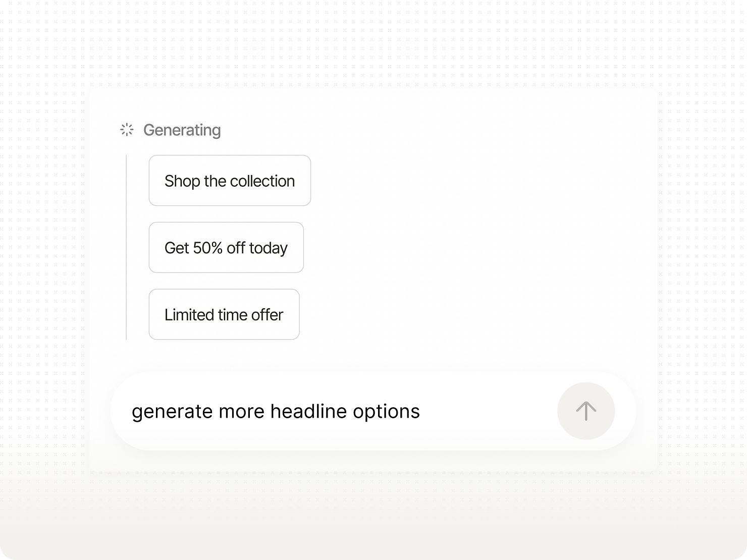Image resolution: width=747 pixels, height=560 pixels.
Task: Click the Generating spinner icon
Action: [127, 130]
